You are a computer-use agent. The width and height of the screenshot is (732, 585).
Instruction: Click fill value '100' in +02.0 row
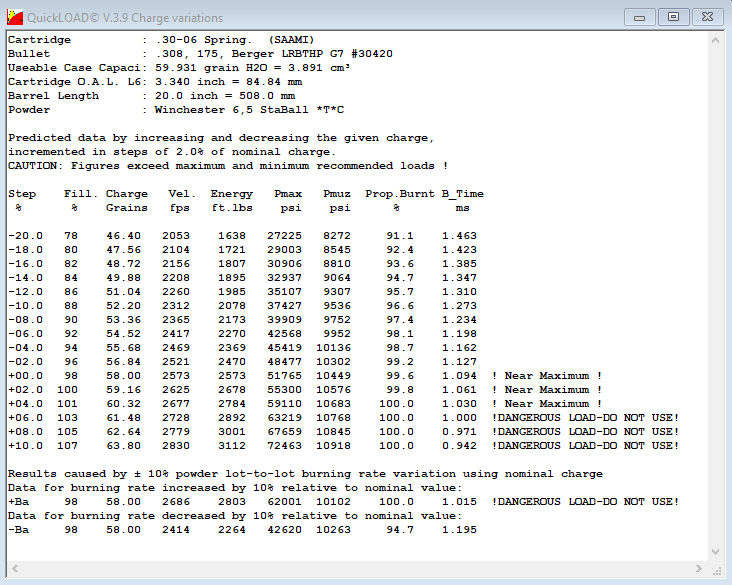tap(67, 390)
